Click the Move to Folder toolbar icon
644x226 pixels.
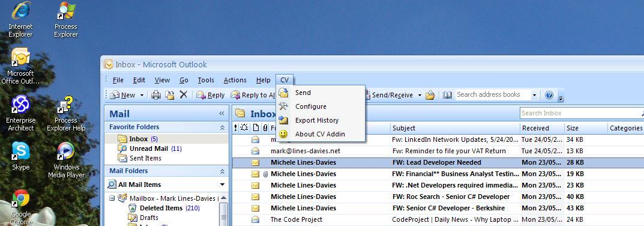pos(170,95)
